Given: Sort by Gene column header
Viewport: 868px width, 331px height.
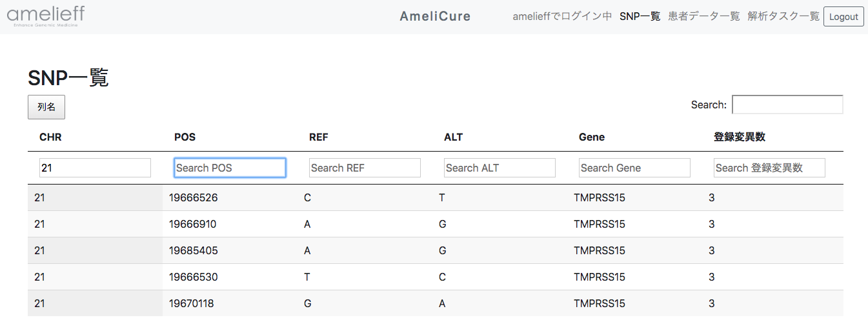Looking at the screenshot, I should pyautogui.click(x=591, y=137).
